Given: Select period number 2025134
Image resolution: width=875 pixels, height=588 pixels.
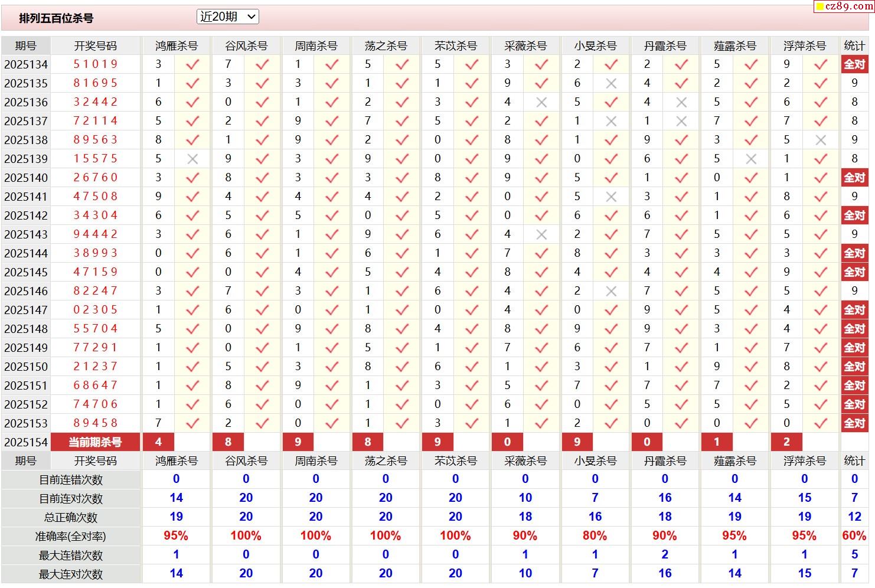Looking at the screenshot, I should click(26, 64).
